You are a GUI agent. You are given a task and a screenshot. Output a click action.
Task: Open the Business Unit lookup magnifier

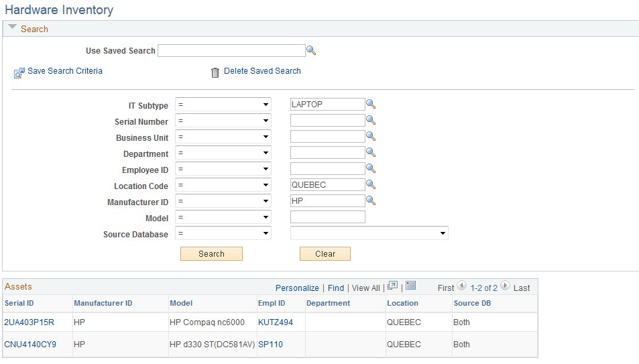coord(370,136)
